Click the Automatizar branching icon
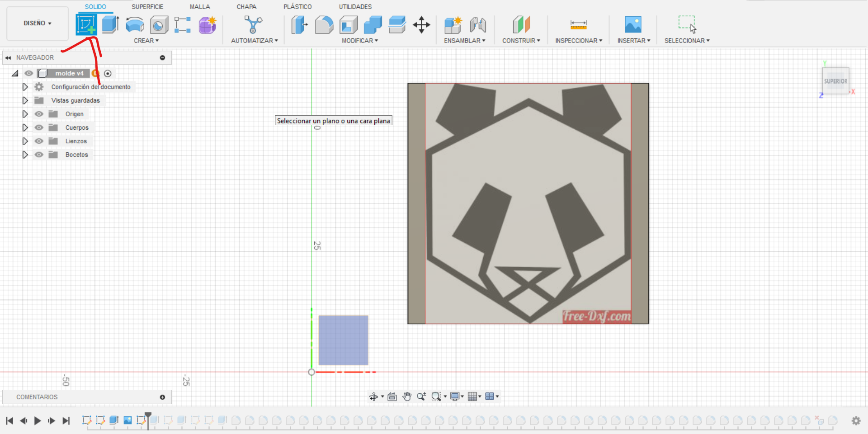Screen dimensions: 868x434 pos(253,24)
